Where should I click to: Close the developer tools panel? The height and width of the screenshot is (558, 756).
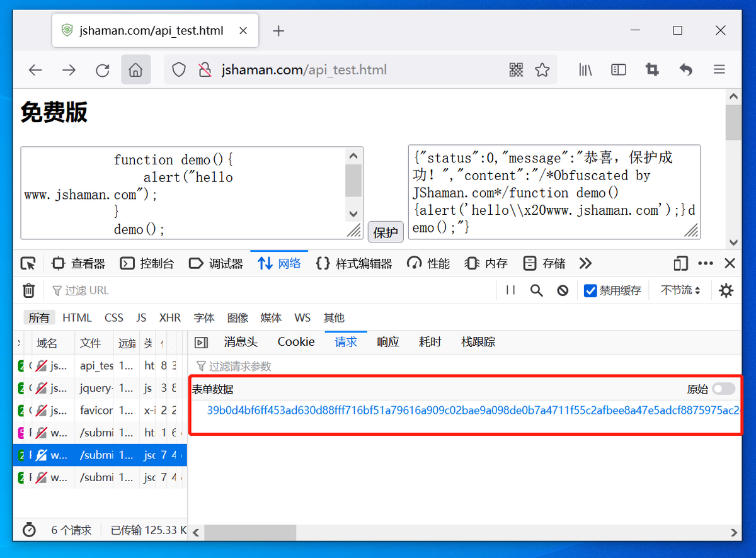point(730,263)
